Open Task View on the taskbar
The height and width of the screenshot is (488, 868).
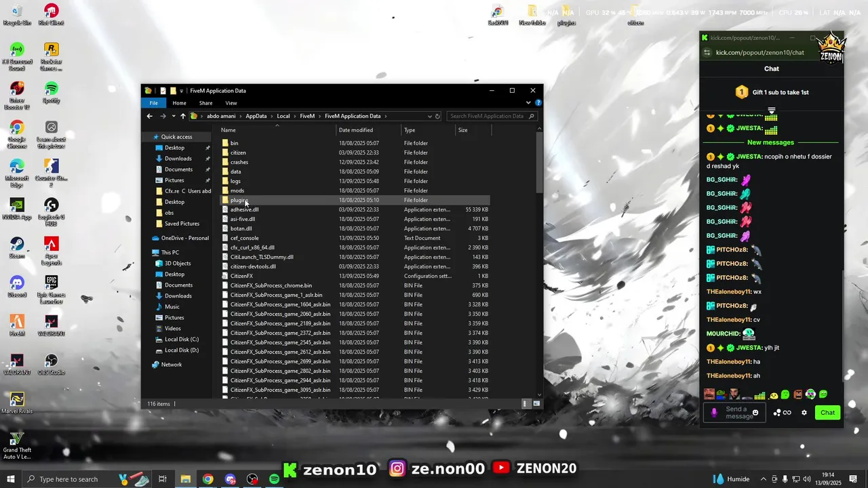click(x=163, y=479)
